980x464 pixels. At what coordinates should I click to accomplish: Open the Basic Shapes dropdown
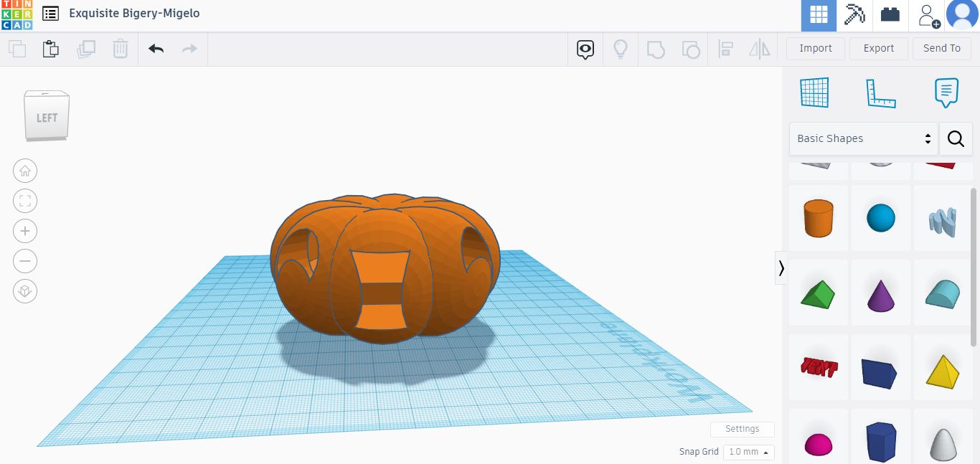[x=863, y=138]
